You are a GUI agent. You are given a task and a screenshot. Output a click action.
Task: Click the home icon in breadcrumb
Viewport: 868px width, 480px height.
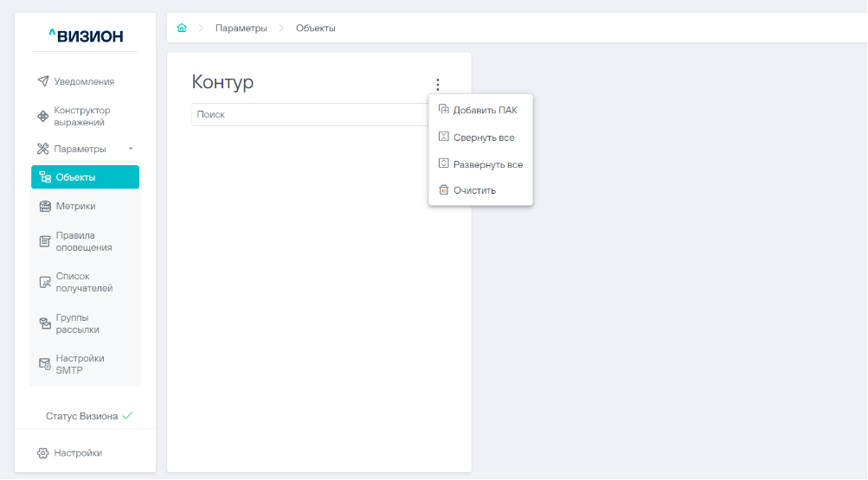pyautogui.click(x=182, y=29)
